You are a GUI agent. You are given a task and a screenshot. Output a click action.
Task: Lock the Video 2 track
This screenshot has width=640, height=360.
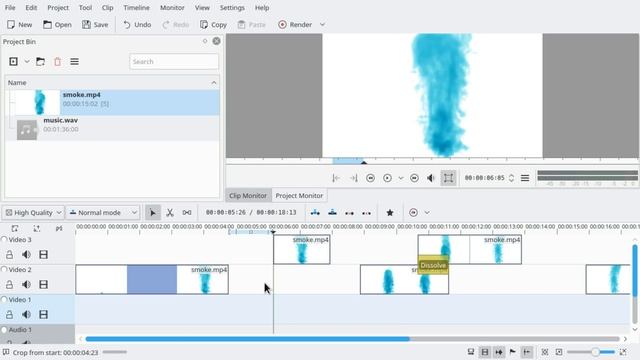pos(9,284)
